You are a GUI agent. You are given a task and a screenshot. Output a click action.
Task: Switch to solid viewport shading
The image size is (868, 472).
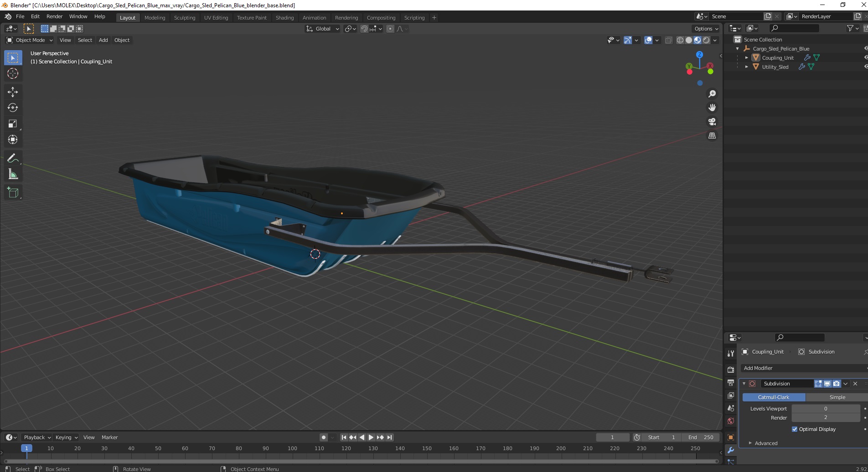coord(689,40)
